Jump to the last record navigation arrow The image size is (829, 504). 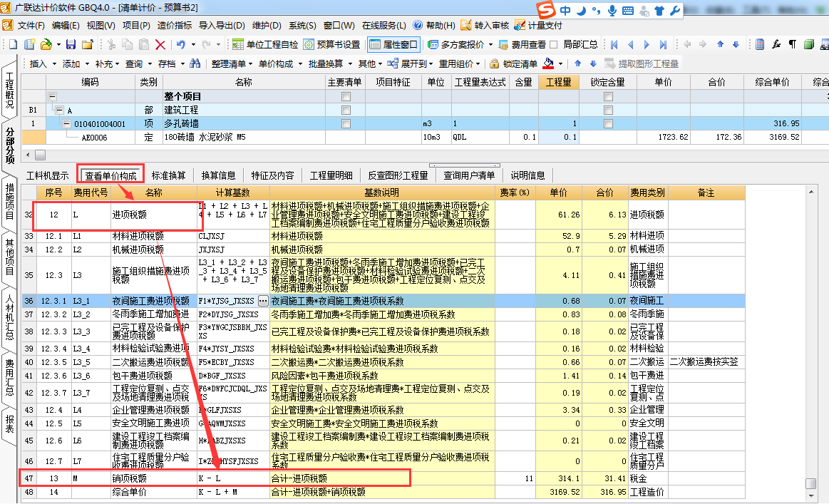663,44
